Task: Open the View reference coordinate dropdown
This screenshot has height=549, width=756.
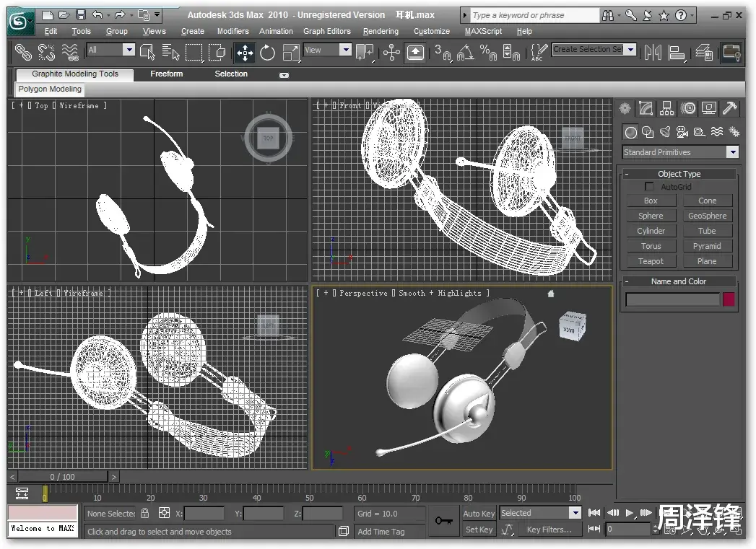Action: click(x=327, y=50)
